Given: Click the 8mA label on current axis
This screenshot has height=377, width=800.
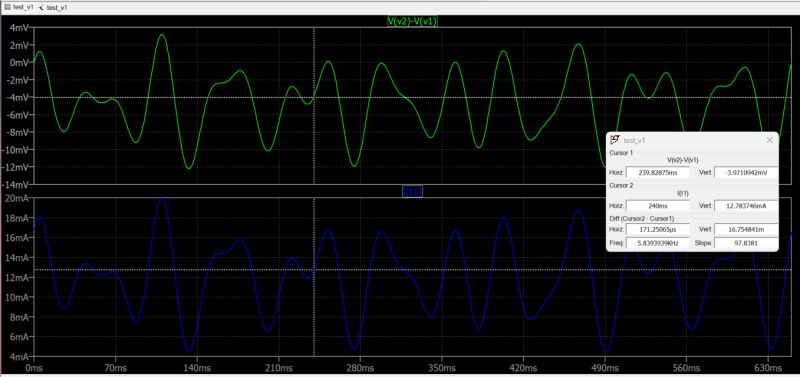Looking at the screenshot, I should (20, 317).
